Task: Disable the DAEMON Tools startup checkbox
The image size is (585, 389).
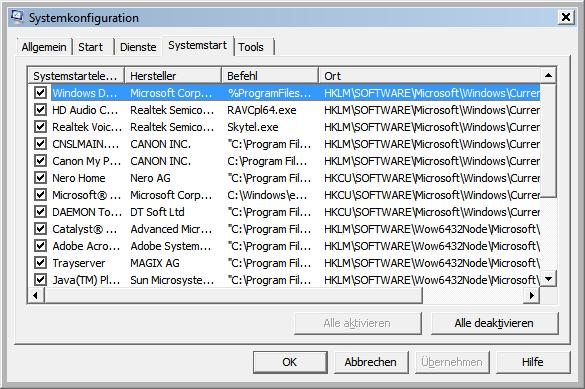Action: tap(40, 211)
